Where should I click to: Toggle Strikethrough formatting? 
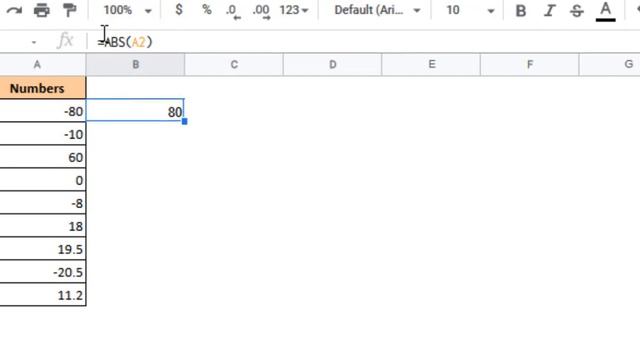point(577,11)
